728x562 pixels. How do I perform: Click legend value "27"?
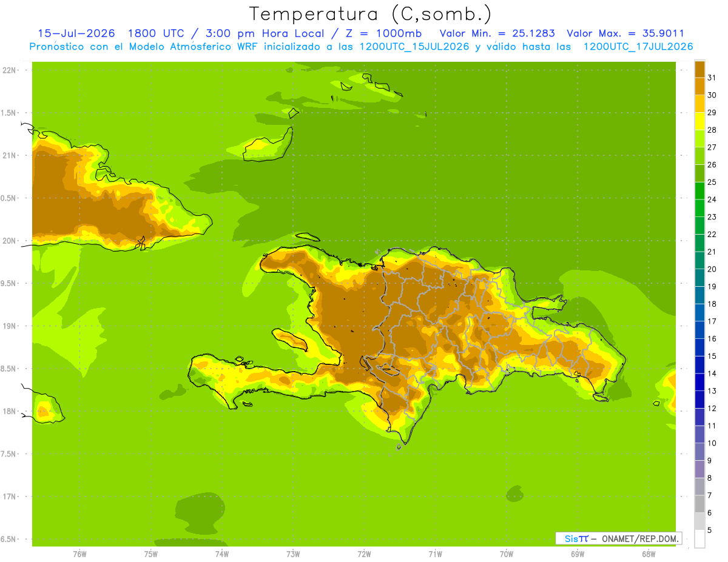click(x=712, y=147)
